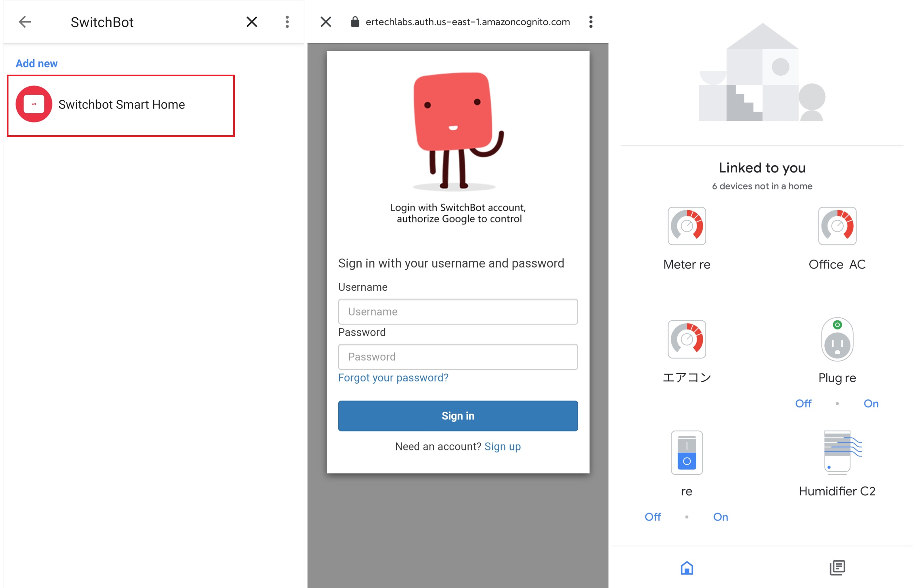Tap 6 devices not in a home

[x=762, y=186]
